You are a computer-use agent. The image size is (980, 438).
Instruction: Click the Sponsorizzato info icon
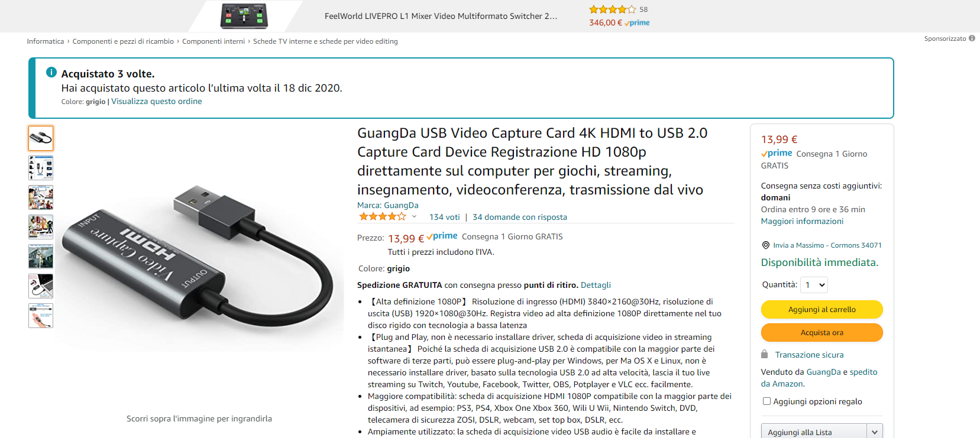pyautogui.click(x=972, y=38)
